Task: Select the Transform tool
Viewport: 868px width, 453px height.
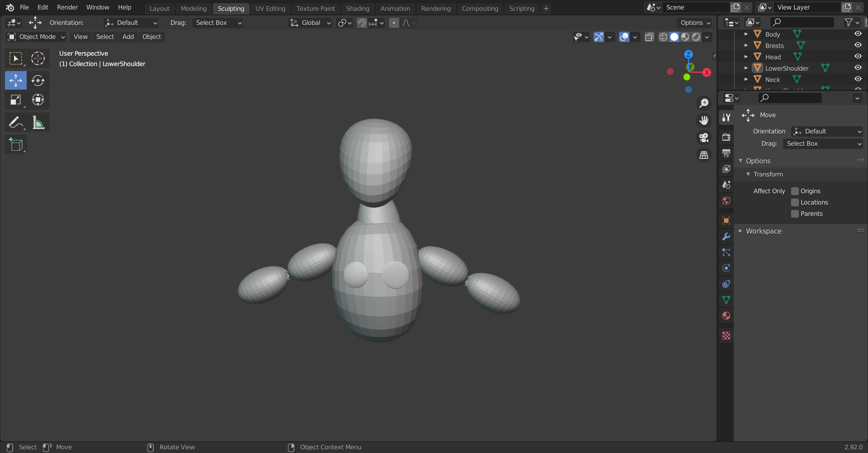Action: tap(38, 100)
